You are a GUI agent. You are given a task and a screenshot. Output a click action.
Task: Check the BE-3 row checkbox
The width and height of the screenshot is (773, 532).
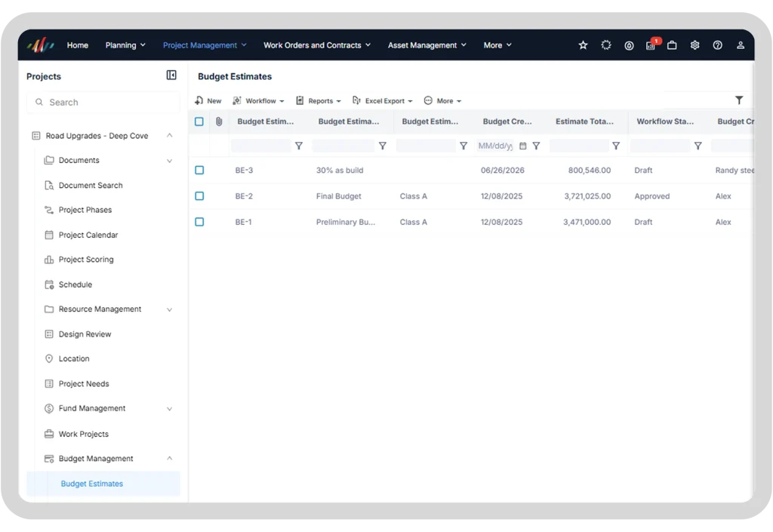(x=199, y=170)
